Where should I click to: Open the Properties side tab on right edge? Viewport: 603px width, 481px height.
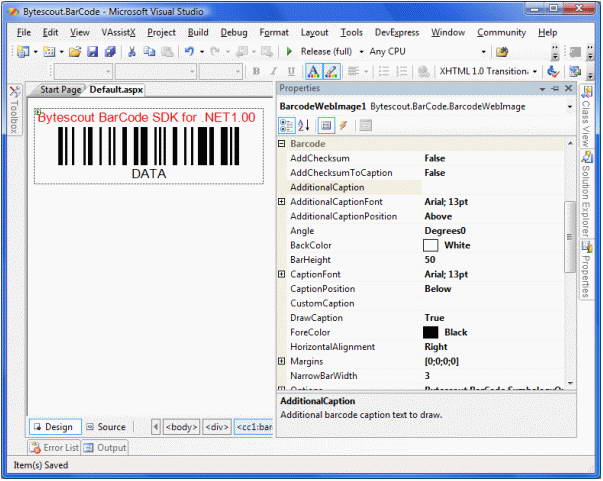586,269
